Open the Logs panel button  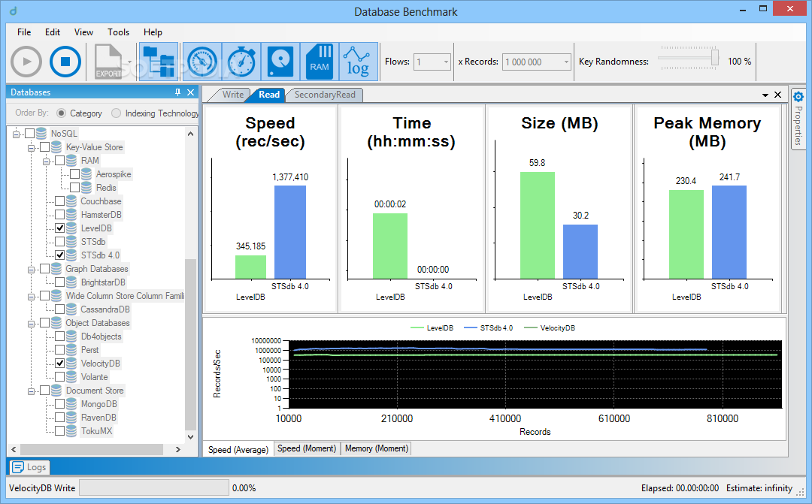tap(30, 467)
